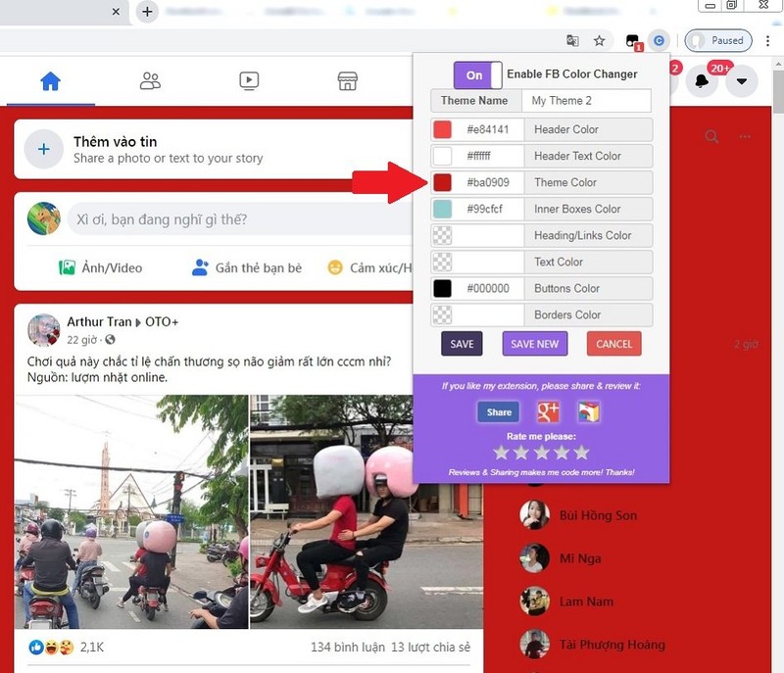This screenshot has width=784, height=673.
Task: Click the Google+ icon to review the extension
Action: [x=551, y=412]
